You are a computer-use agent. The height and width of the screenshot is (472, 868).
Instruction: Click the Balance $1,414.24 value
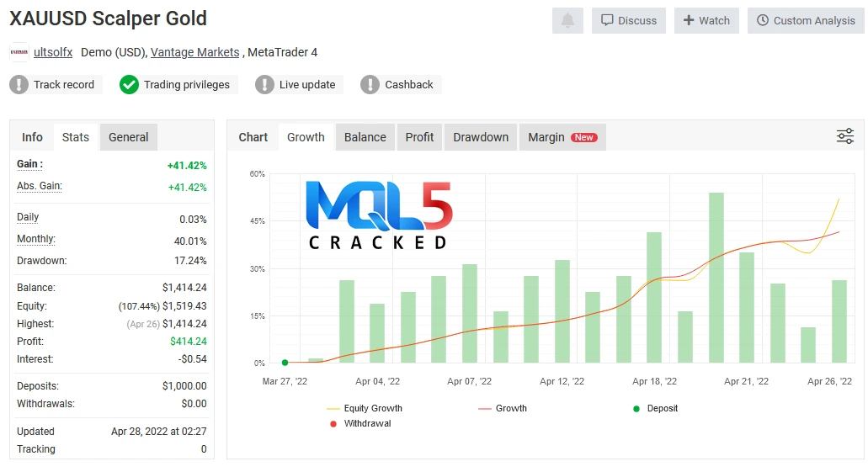click(x=184, y=288)
